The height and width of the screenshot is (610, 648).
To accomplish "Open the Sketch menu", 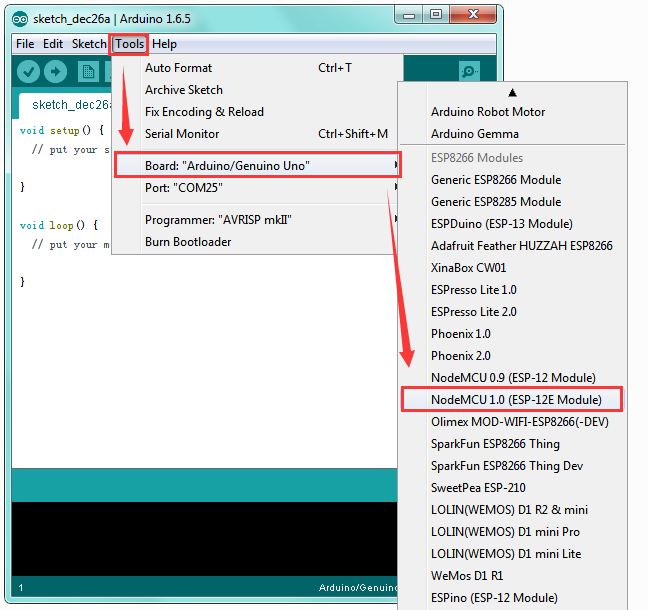I will coord(89,44).
